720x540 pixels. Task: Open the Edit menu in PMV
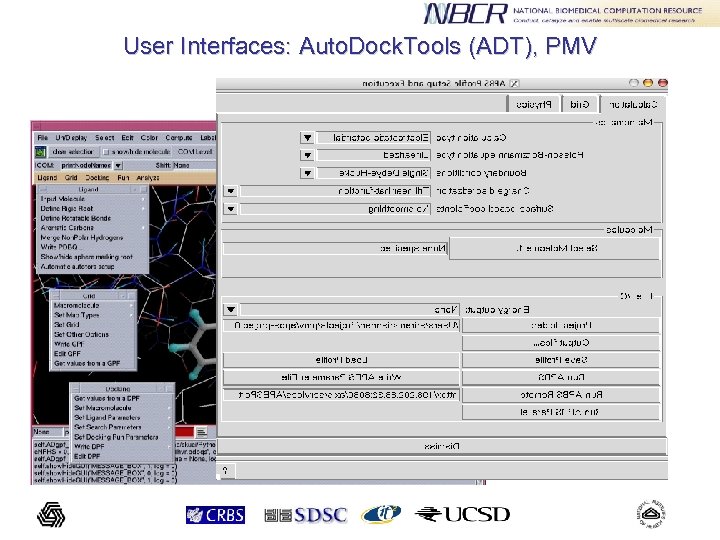[127, 138]
